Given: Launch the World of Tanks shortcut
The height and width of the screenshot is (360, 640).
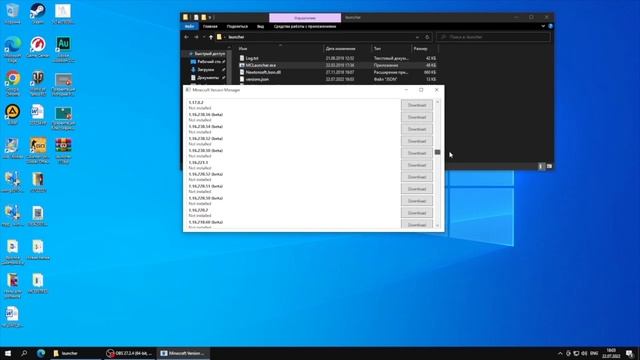Looking at the screenshot, I should [x=38, y=83].
